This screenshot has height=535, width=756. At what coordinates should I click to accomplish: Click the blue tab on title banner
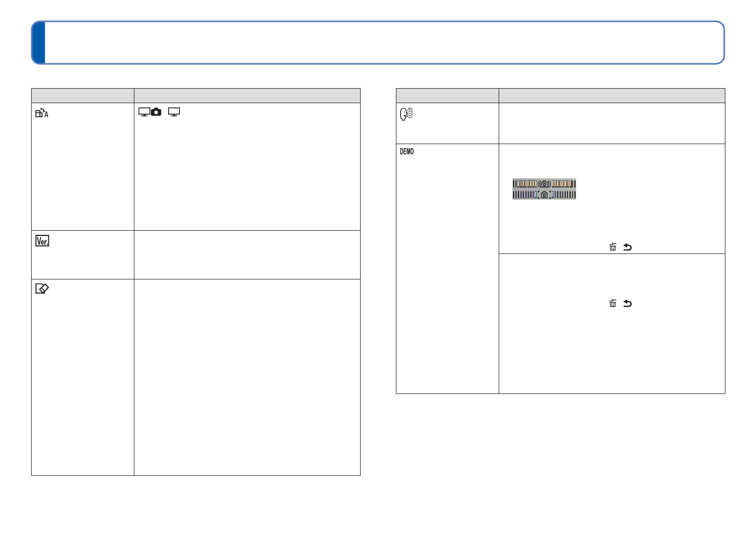click(38, 43)
